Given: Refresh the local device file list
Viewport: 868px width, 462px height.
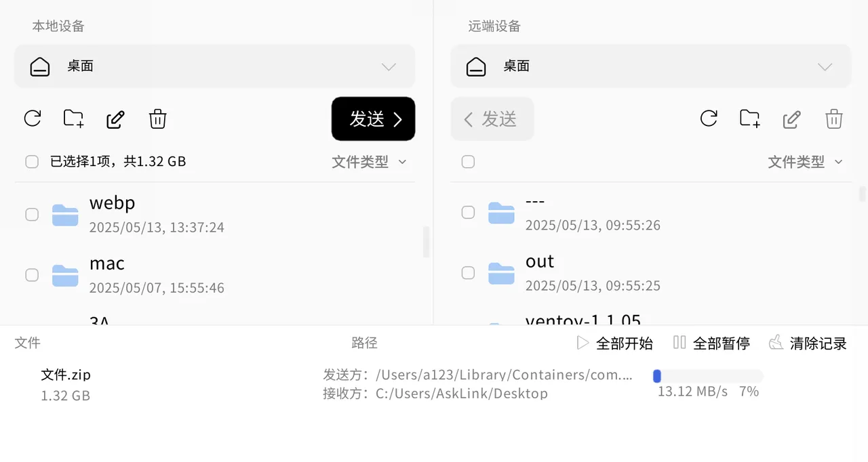Looking at the screenshot, I should (33, 119).
